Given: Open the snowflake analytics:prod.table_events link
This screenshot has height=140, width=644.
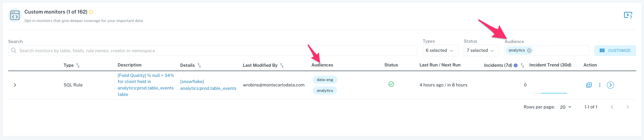Looking at the screenshot, I should click(208, 85).
